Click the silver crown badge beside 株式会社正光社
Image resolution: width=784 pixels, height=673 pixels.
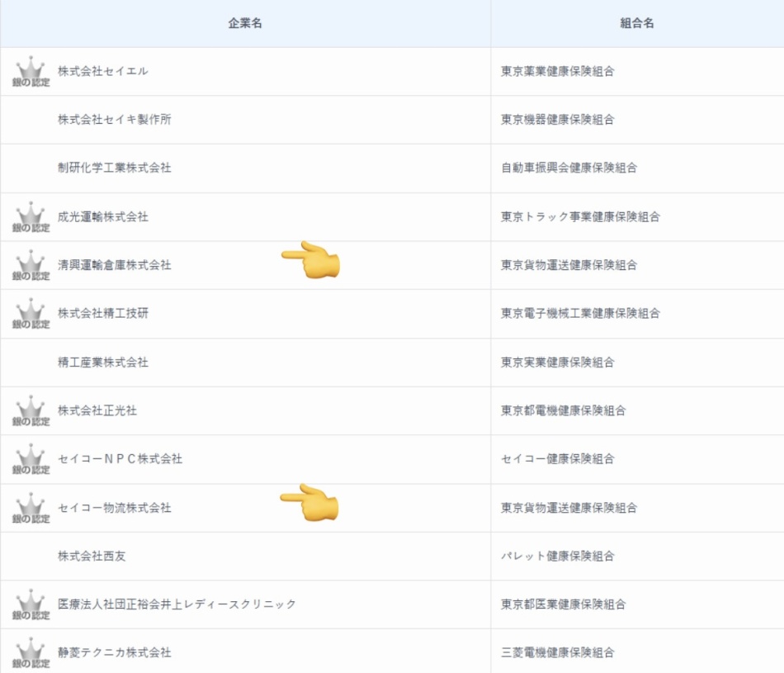click(x=31, y=410)
